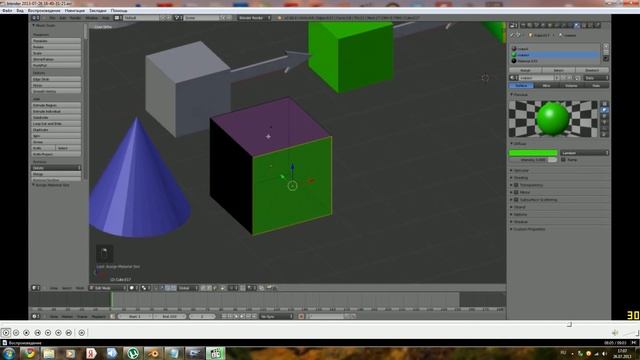Open the Yandex icon in taskbar
This screenshot has width=640, height=360.
tap(91, 353)
